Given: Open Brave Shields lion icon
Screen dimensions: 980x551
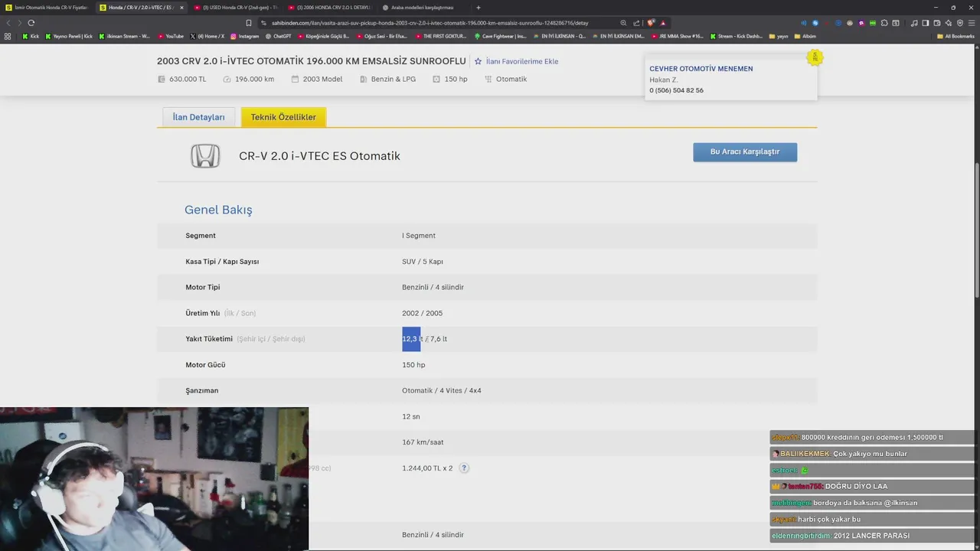Looking at the screenshot, I should coord(651,23).
